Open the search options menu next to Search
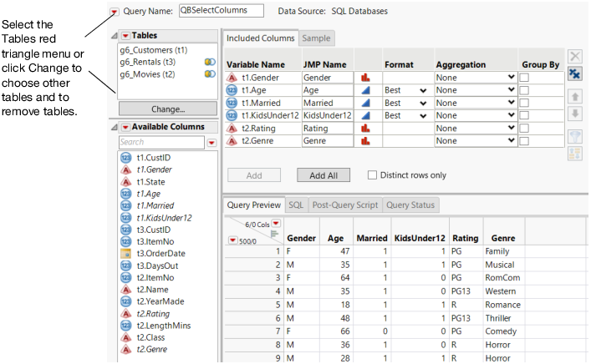The image size is (591, 364). click(x=211, y=143)
